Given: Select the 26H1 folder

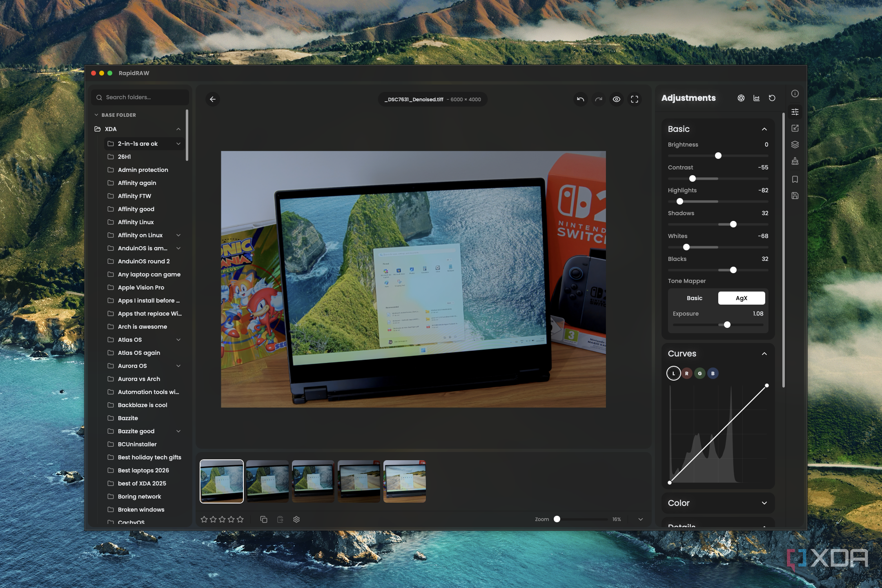Looking at the screenshot, I should (x=144, y=157).
